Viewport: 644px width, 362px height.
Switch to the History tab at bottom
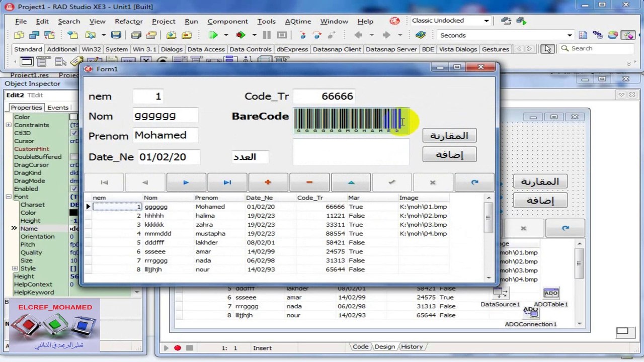(x=412, y=347)
